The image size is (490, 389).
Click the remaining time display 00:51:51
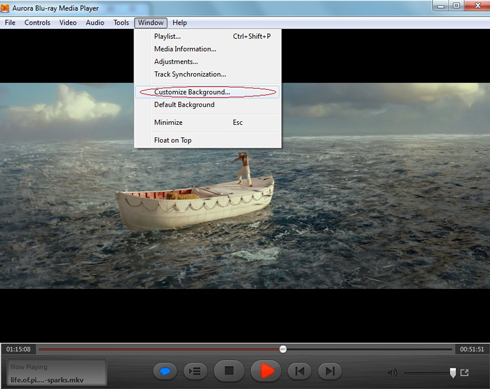click(x=472, y=349)
